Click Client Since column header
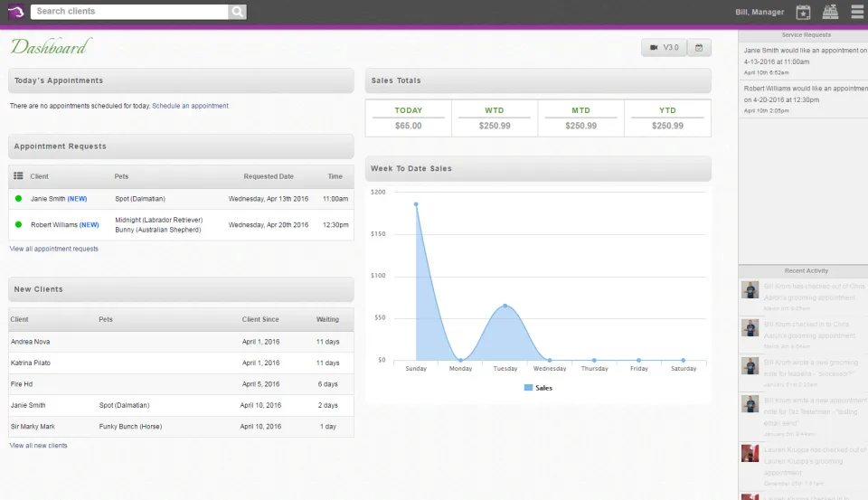Image resolution: width=868 pixels, height=500 pixels. 260,319
